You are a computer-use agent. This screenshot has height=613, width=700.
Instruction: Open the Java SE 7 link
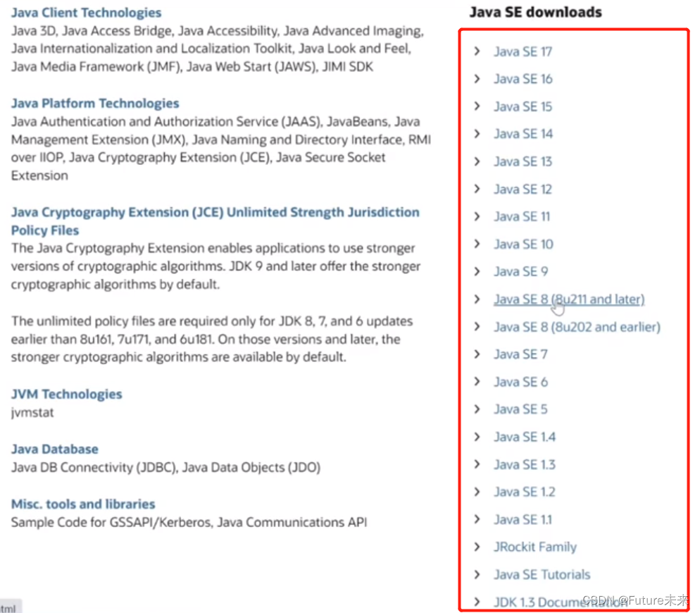click(520, 354)
